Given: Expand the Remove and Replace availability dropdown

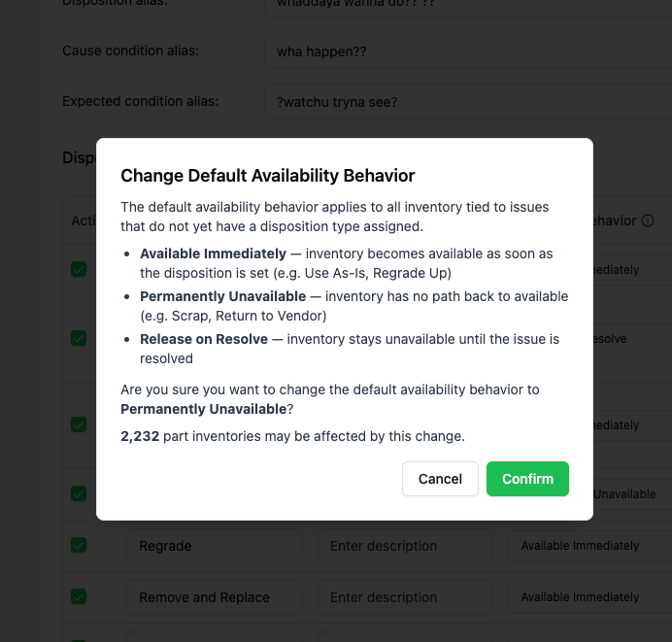Looking at the screenshot, I should (x=589, y=597).
